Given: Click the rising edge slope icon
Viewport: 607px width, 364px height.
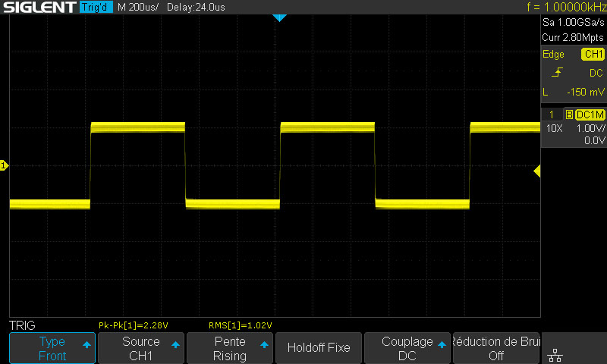Looking at the screenshot, I should (x=557, y=72).
